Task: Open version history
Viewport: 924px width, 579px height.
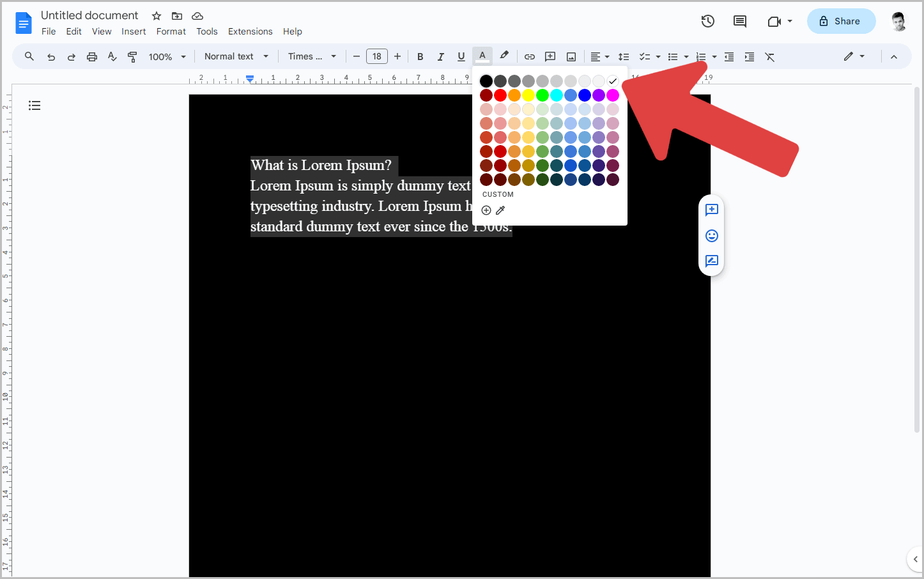Action: pyautogui.click(x=707, y=21)
